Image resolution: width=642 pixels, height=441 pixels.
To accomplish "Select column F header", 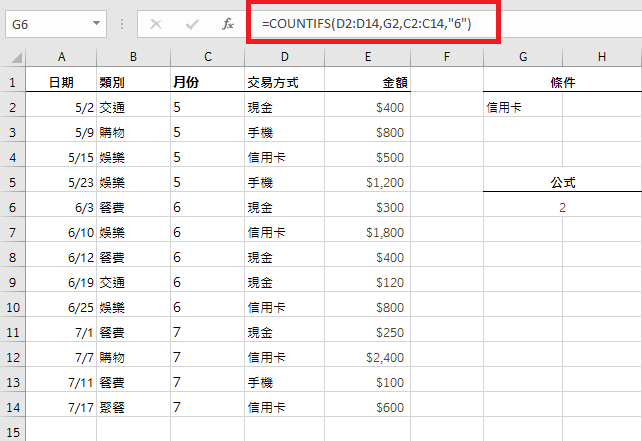I will pyautogui.click(x=447, y=57).
